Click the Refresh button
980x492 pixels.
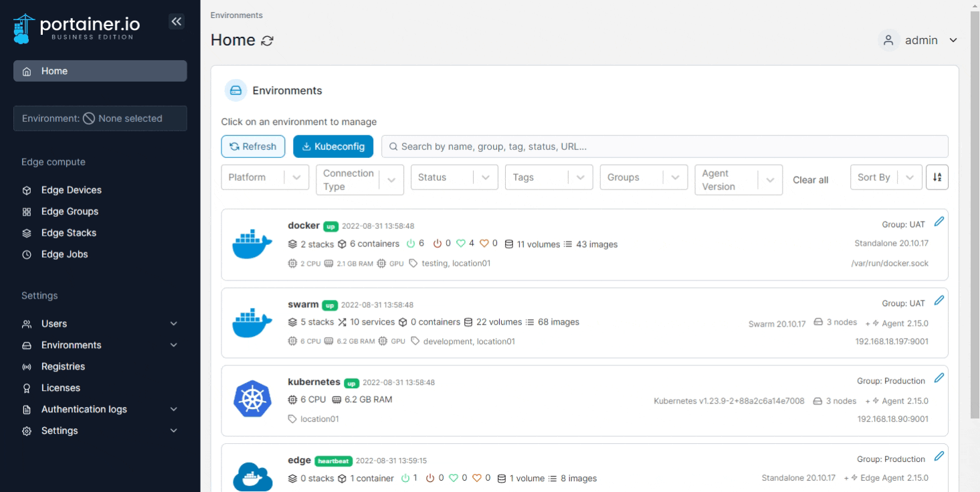(x=254, y=147)
